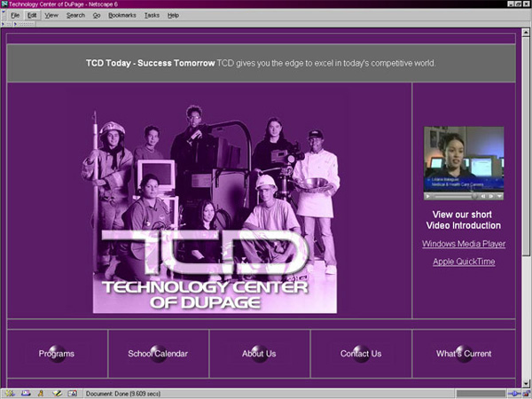The image size is (532, 399).
Task: Click the vertical scrollbar thumb
Action: point(526,146)
